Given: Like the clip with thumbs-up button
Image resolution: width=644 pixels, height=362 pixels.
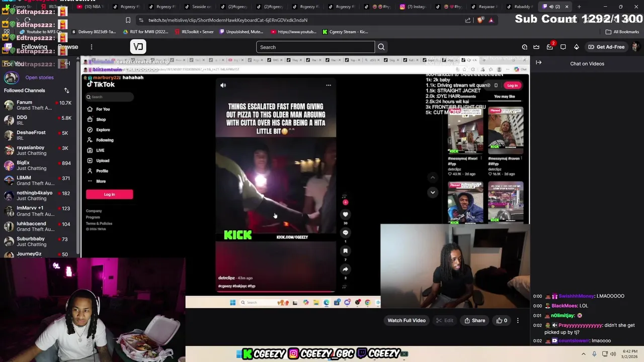Looking at the screenshot, I should pyautogui.click(x=502, y=320).
